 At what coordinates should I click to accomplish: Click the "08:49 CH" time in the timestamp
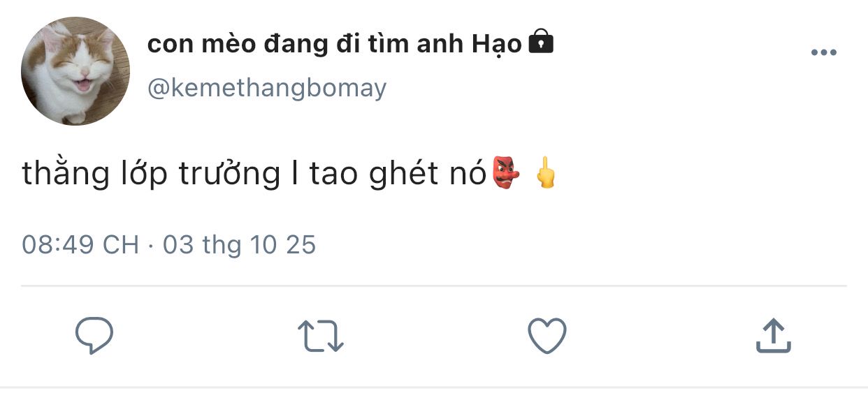80,245
